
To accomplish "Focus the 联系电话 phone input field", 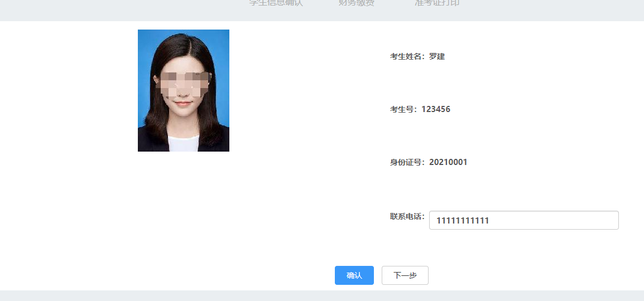I will [x=523, y=220].
